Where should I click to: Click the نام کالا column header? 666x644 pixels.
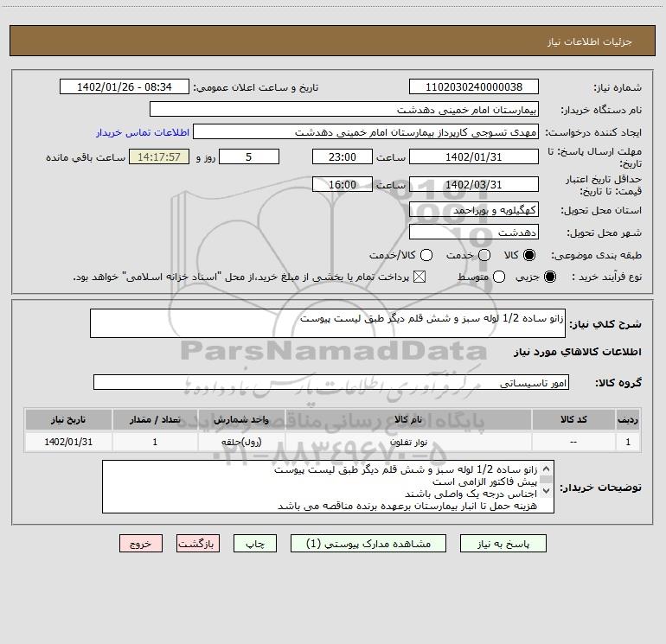[408, 419]
